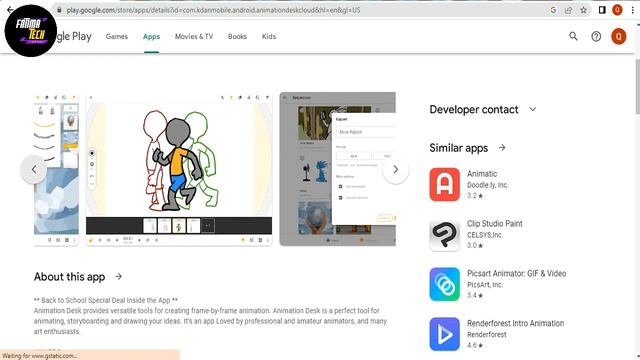Open the Animatic app title
640x360 pixels.
pos(482,173)
